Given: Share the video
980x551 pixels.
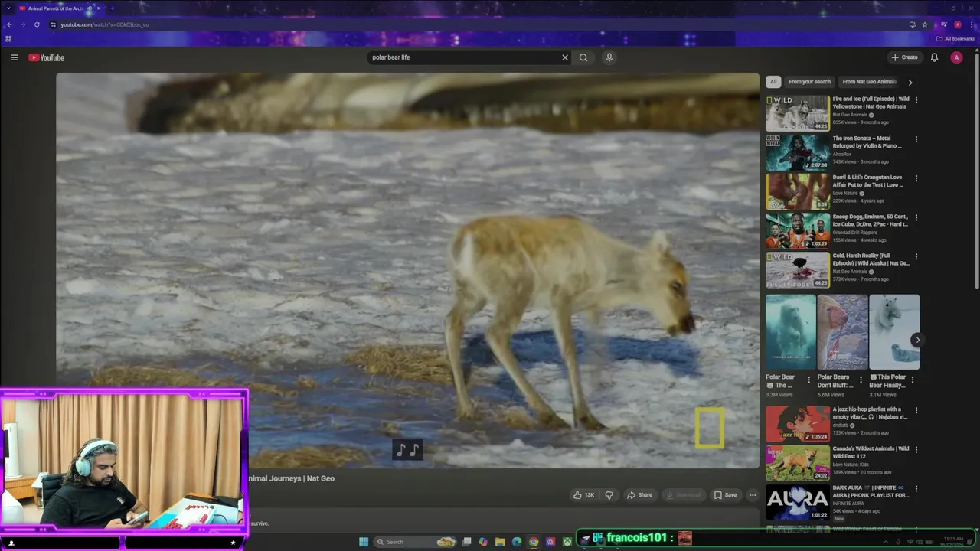Looking at the screenshot, I should (x=639, y=495).
